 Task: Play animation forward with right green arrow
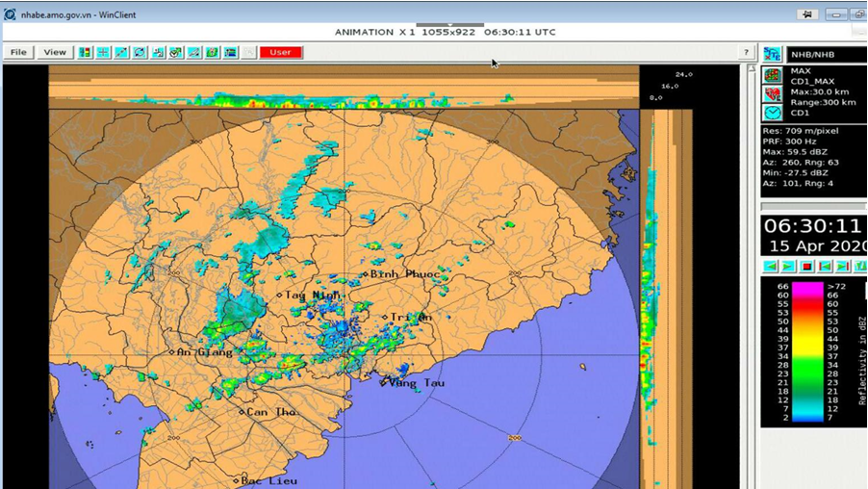(788, 267)
